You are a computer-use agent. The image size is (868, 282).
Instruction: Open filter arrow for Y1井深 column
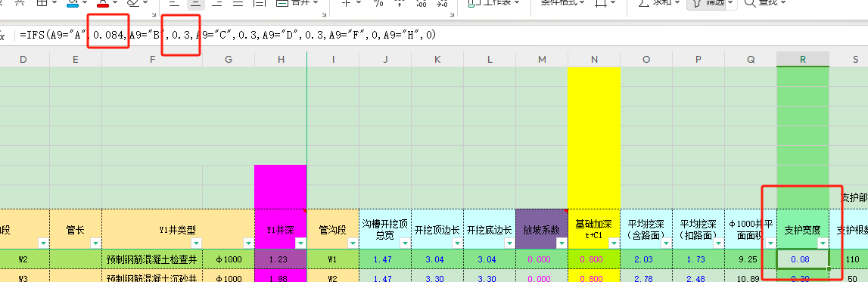tap(300, 243)
